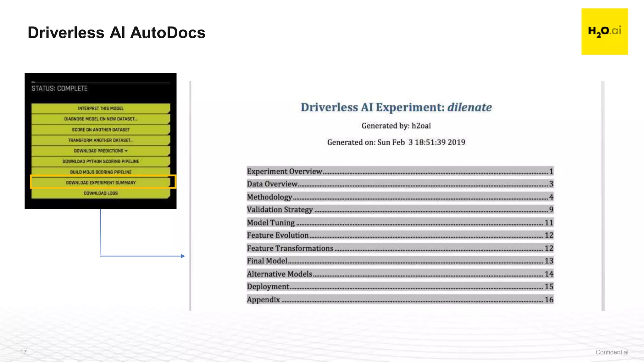The height and width of the screenshot is (362, 644).
Task: Click the 'Generated by: h2oai' text
Action: [396, 126]
